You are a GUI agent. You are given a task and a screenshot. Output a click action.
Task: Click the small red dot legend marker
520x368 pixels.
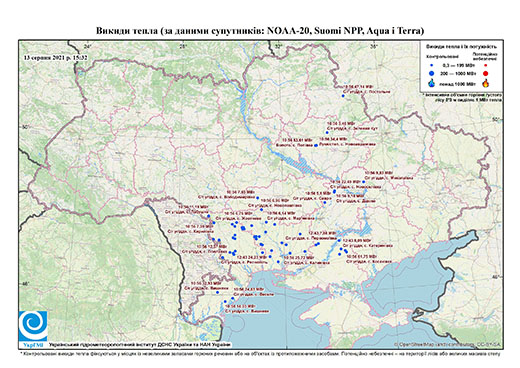(486, 66)
